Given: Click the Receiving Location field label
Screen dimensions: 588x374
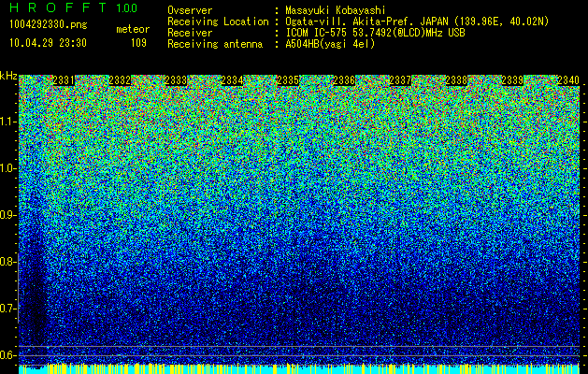Looking at the screenshot, I should (x=218, y=22).
